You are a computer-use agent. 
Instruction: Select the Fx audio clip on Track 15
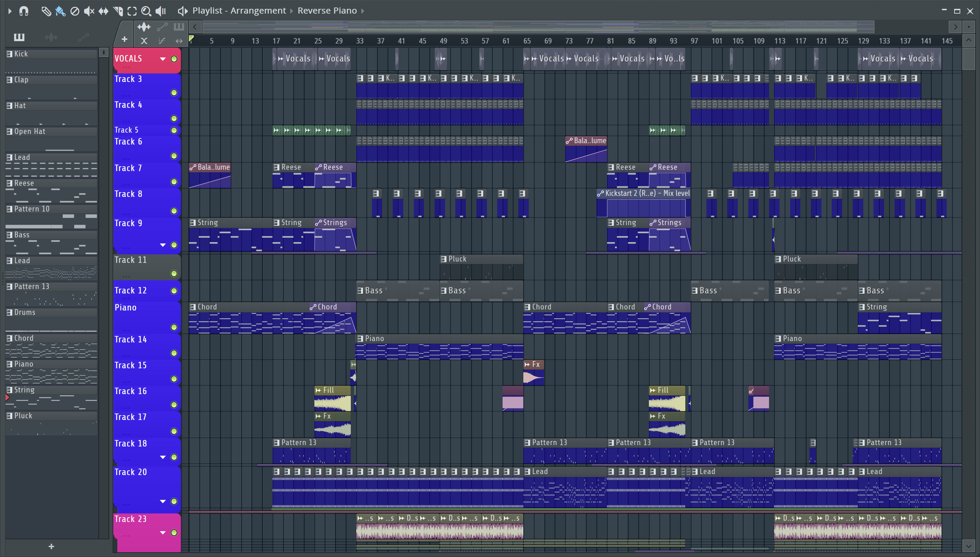[534, 372]
